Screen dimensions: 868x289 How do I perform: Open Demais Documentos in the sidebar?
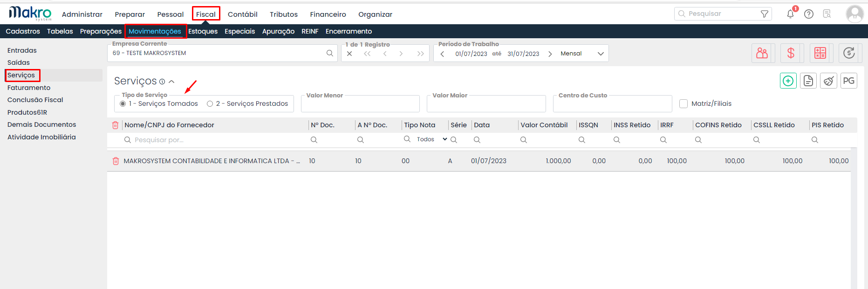click(x=41, y=124)
